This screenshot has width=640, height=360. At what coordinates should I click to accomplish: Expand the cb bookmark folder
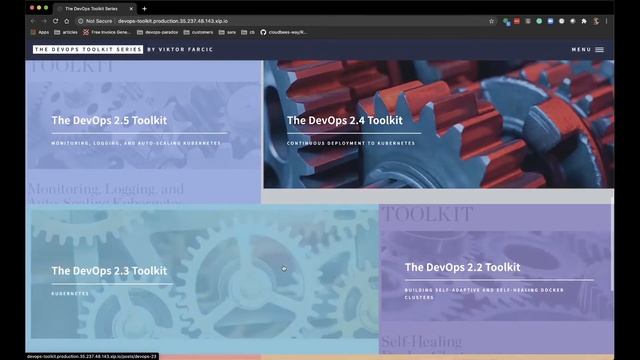tap(248, 32)
